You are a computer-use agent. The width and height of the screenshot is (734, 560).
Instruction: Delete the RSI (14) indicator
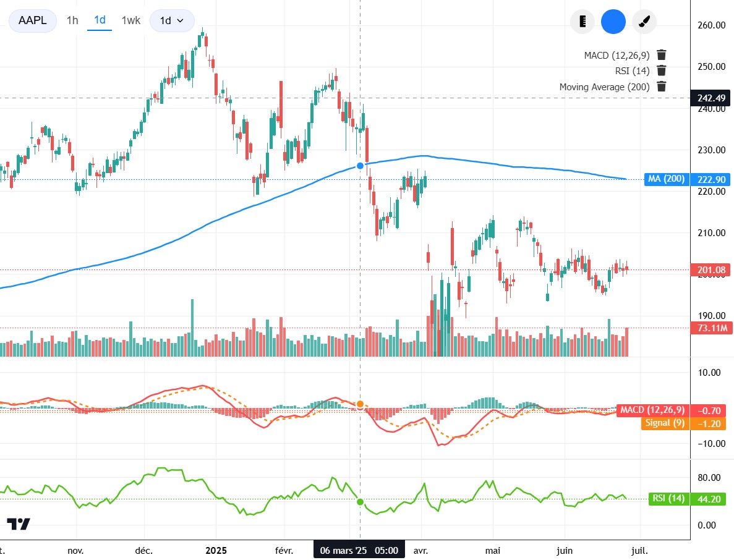[x=662, y=70]
